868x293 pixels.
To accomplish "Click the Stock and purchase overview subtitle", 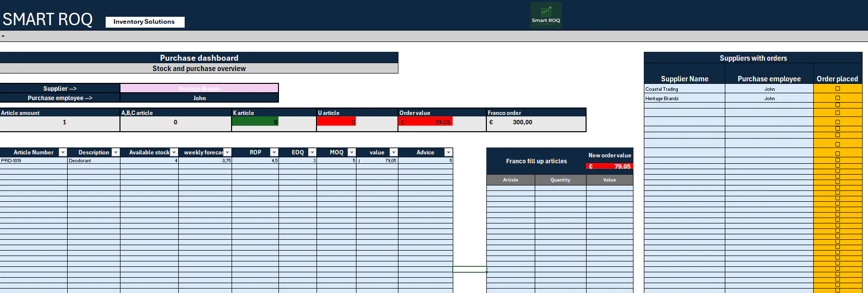I will pyautogui.click(x=199, y=69).
